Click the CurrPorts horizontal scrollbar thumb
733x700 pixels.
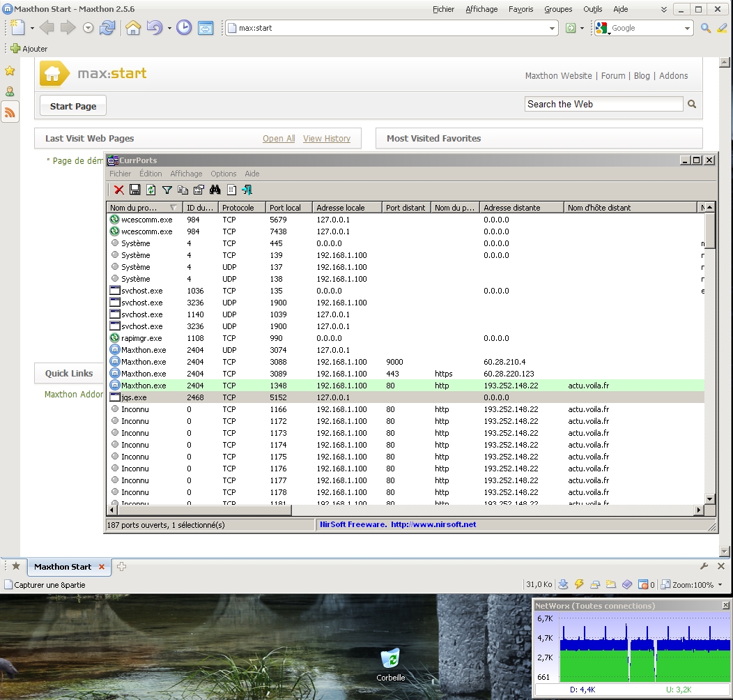click(x=204, y=510)
